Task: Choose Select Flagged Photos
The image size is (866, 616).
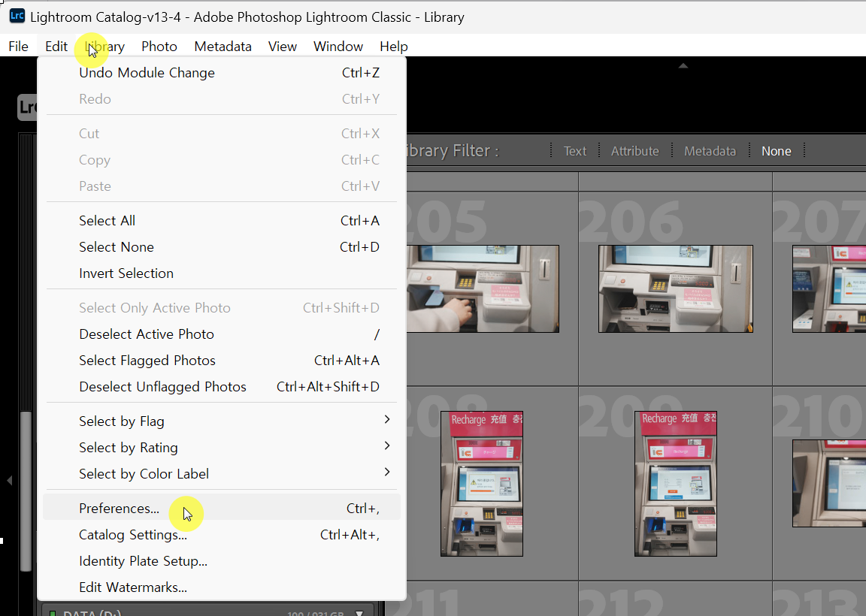Action: click(x=222, y=361)
